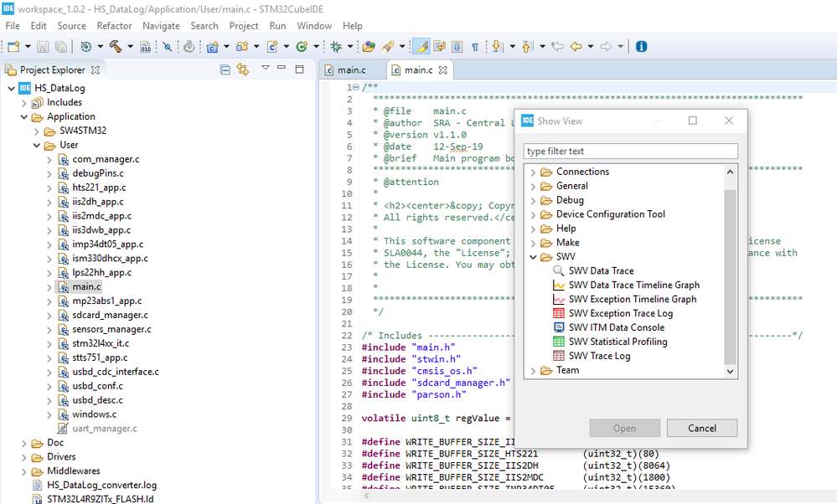Click Cancel in Show View dialog

[x=702, y=428]
